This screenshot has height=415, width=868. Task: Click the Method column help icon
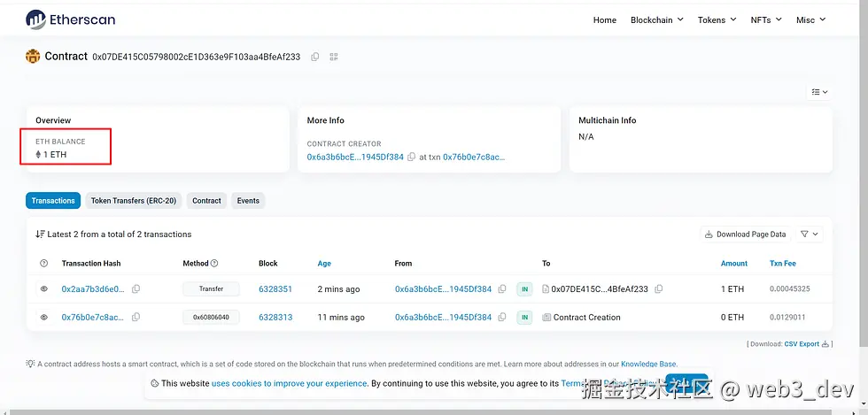coord(214,264)
